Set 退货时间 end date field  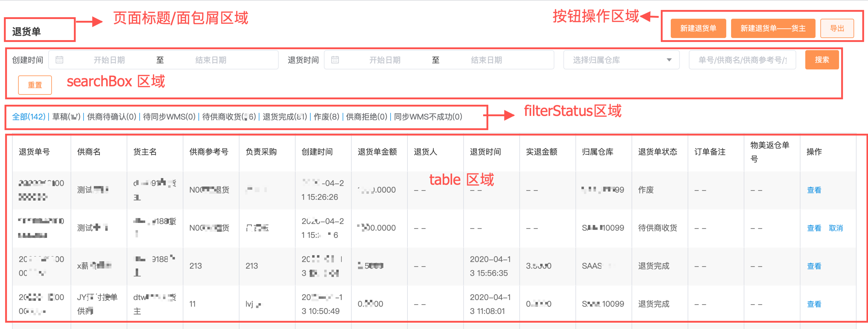tap(487, 60)
